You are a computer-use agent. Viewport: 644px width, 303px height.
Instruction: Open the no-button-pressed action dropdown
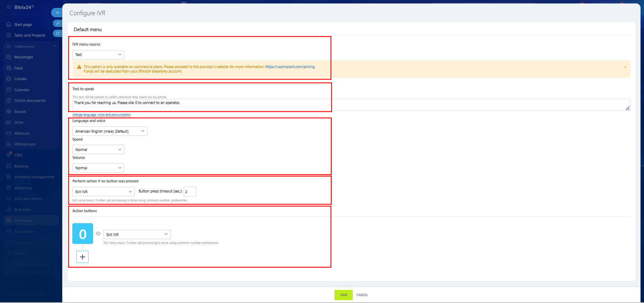point(103,192)
